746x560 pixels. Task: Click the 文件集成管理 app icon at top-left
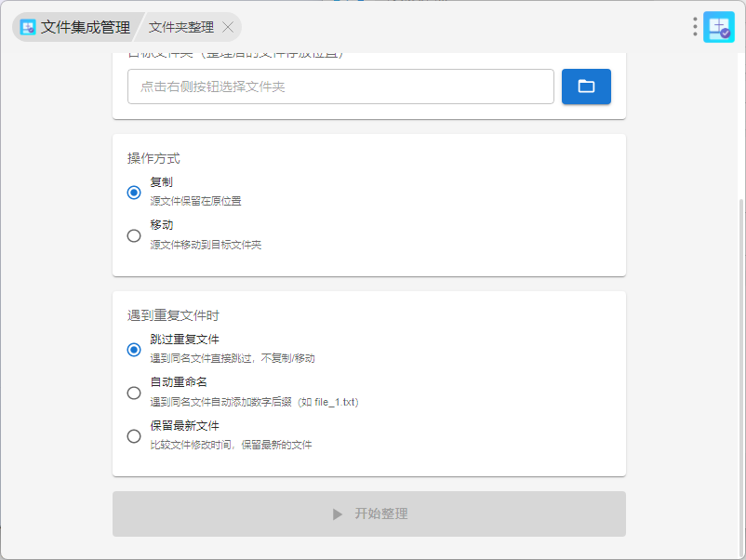pos(28,28)
